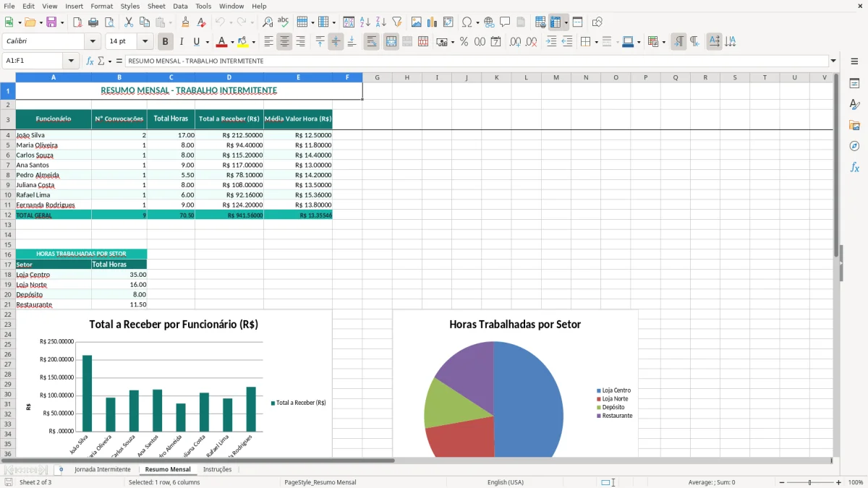
Task: Open the Borders dropdown arrow
Action: (596, 42)
